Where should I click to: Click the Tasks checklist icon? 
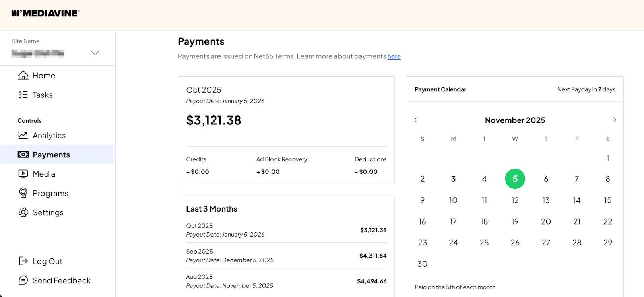coord(23,95)
